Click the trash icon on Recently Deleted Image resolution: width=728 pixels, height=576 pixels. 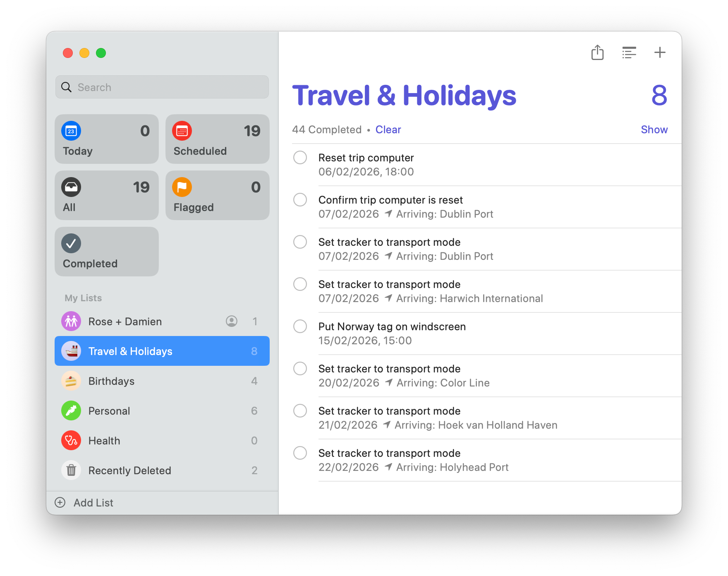71,470
